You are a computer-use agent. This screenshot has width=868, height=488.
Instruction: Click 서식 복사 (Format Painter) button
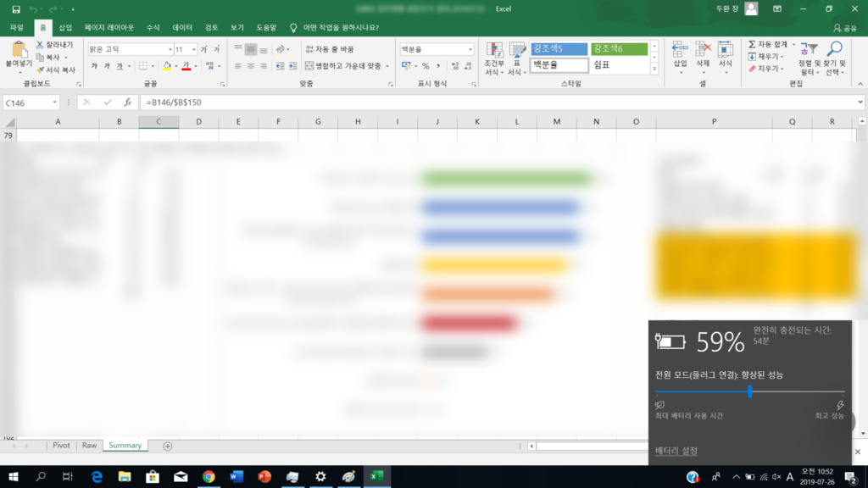point(55,69)
